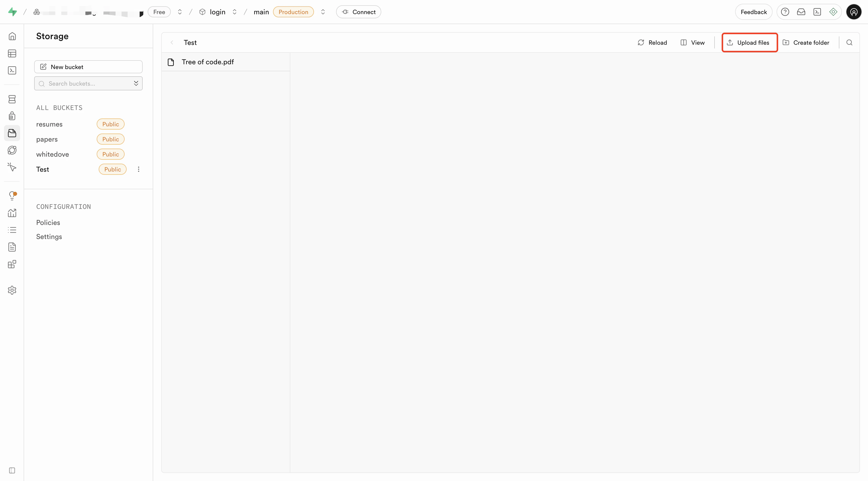Open the Advisors lightbulb icon
The height and width of the screenshot is (481, 868).
[x=12, y=195]
